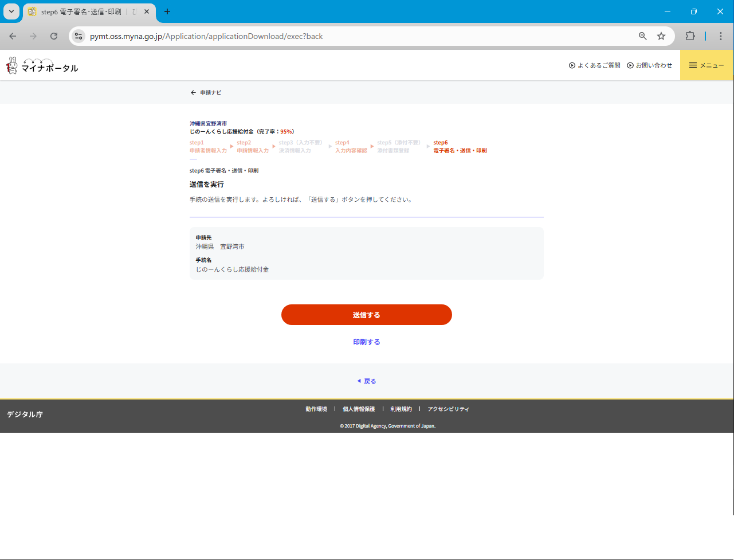Click the 戻る back link
Viewport: 734px width, 560px height.
367,381
